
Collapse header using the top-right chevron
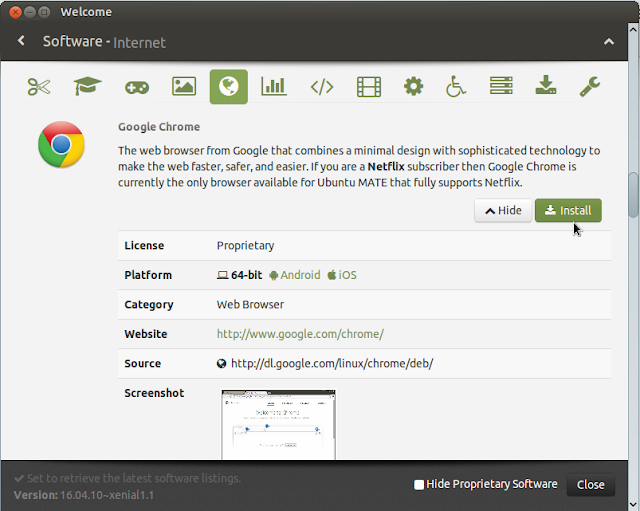click(609, 42)
